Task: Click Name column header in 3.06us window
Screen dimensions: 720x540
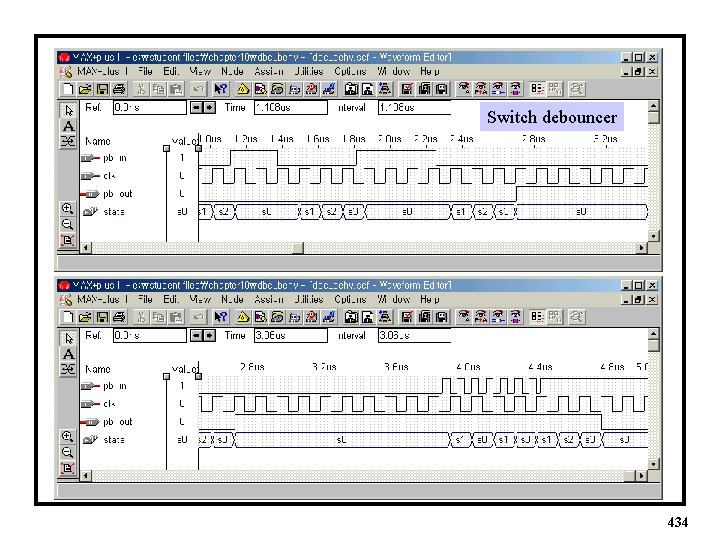Action: click(98, 369)
